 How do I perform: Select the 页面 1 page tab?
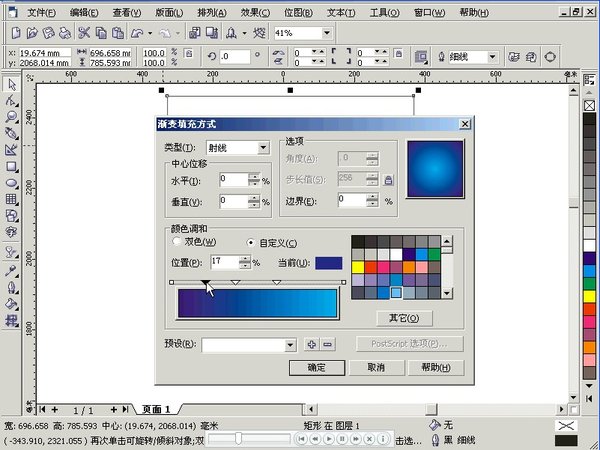[x=156, y=409]
